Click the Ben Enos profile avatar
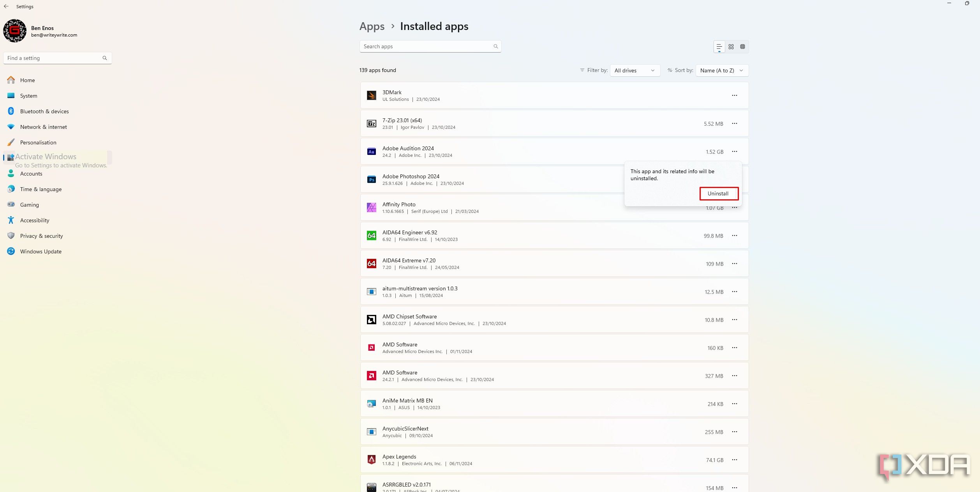980x492 pixels. coord(15,31)
